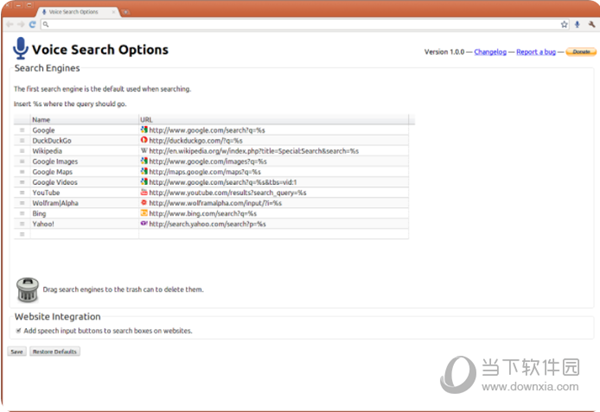Edit the Google Images name cell
Viewport: 600px width, 412px height.
point(85,161)
